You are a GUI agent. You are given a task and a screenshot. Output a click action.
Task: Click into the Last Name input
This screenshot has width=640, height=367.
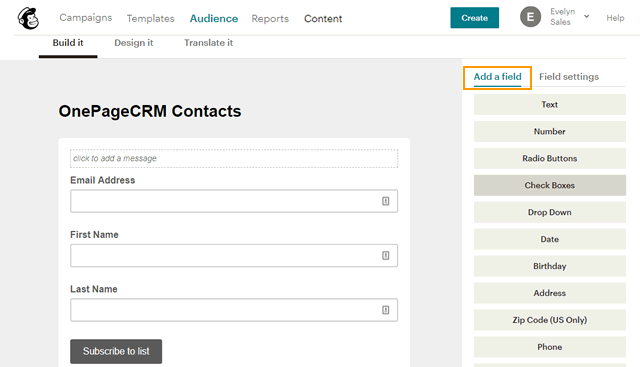pyautogui.click(x=234, y=310)
